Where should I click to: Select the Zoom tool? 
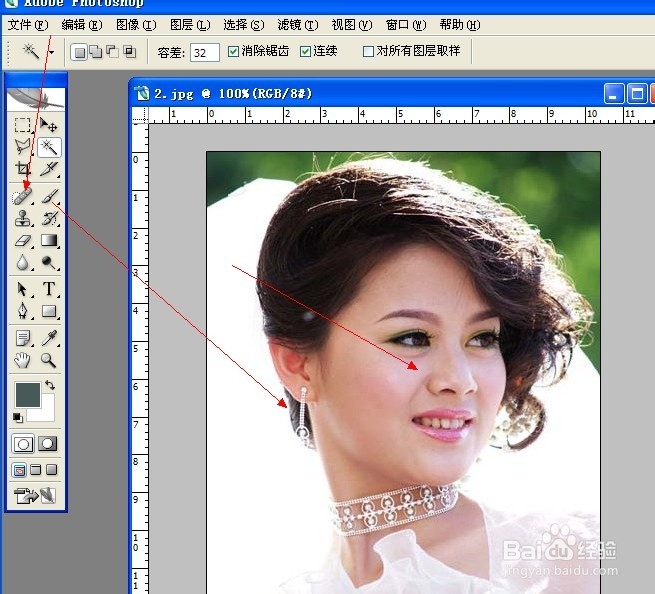49,360
